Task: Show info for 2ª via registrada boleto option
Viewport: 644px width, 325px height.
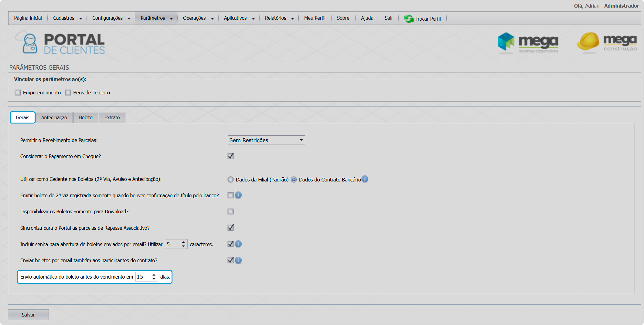Action: click(238, 195)
